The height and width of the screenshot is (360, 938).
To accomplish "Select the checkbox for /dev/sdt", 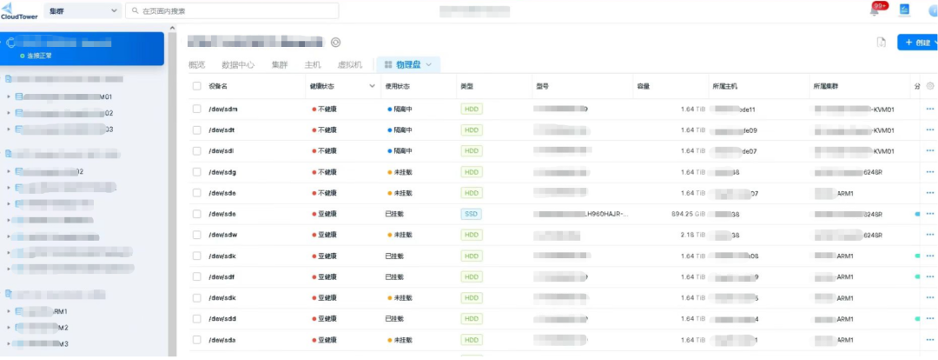I will coord(197,130).
